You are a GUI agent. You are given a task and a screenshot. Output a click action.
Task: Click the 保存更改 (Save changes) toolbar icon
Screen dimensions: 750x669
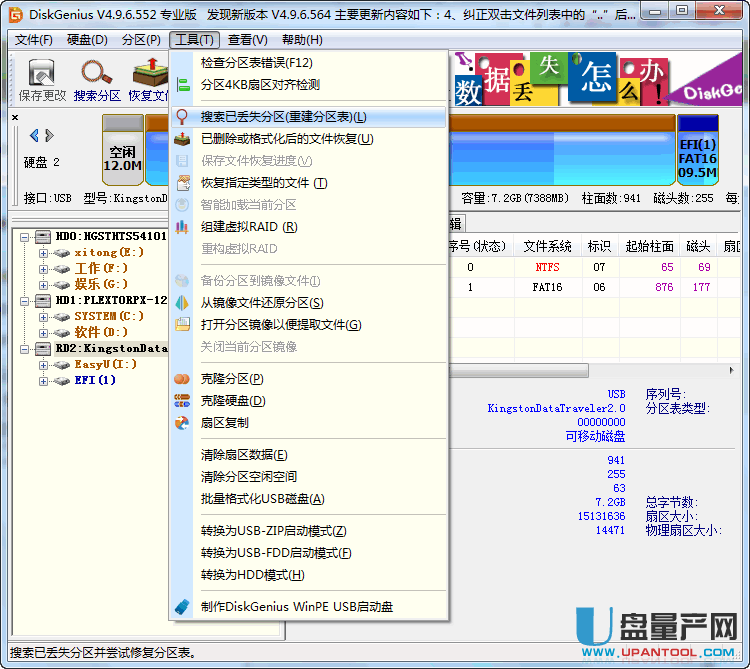(x=41, y=74)
